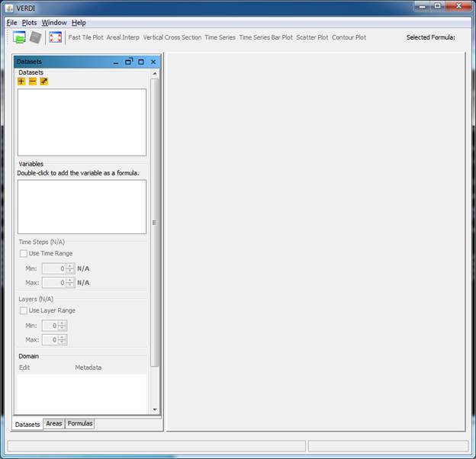Add a dataset with the yellow plus icon

(21, 82)
